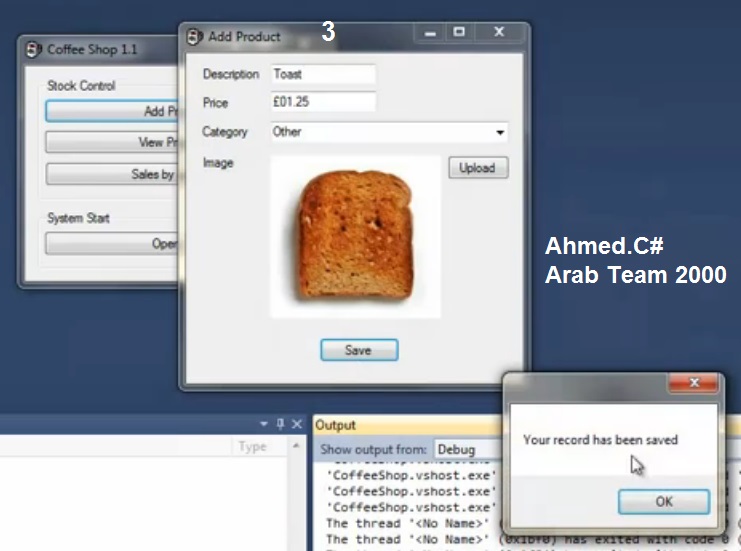Minimize the Add Product window

click(430, 33)
